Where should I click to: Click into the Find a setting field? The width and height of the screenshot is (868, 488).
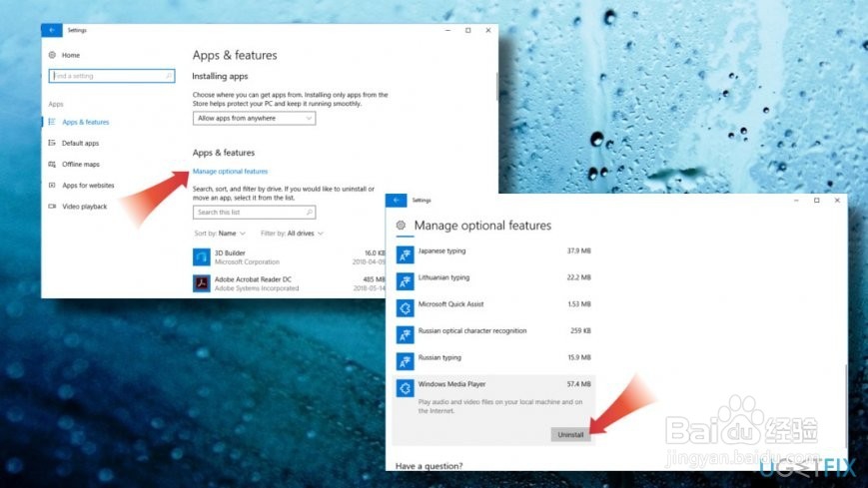[x=112, y=76]
